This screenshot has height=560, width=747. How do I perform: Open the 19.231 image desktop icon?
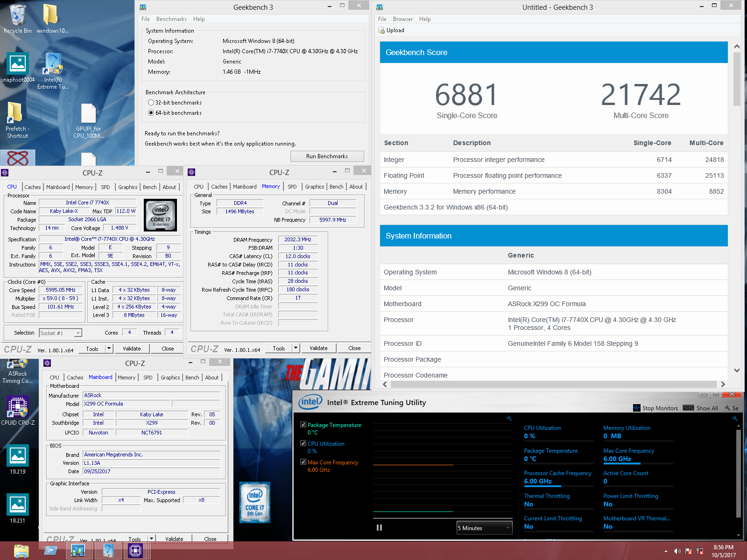click(17, 508)
